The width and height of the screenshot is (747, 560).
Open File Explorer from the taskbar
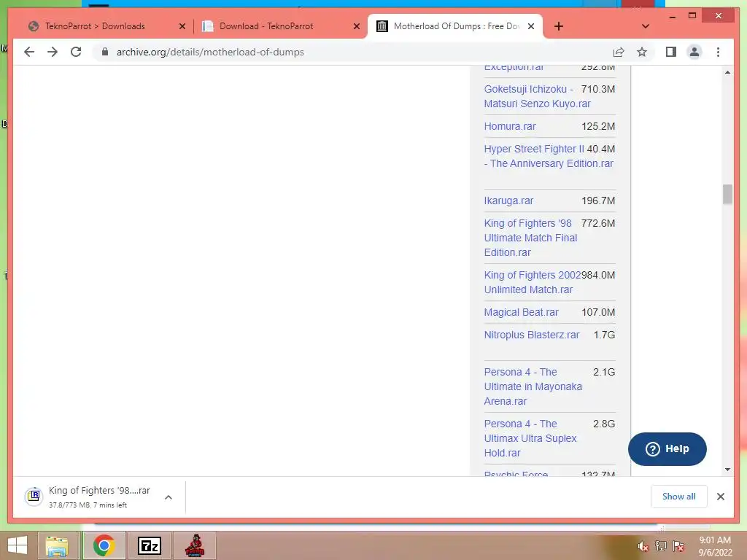(x=57, y=545)
